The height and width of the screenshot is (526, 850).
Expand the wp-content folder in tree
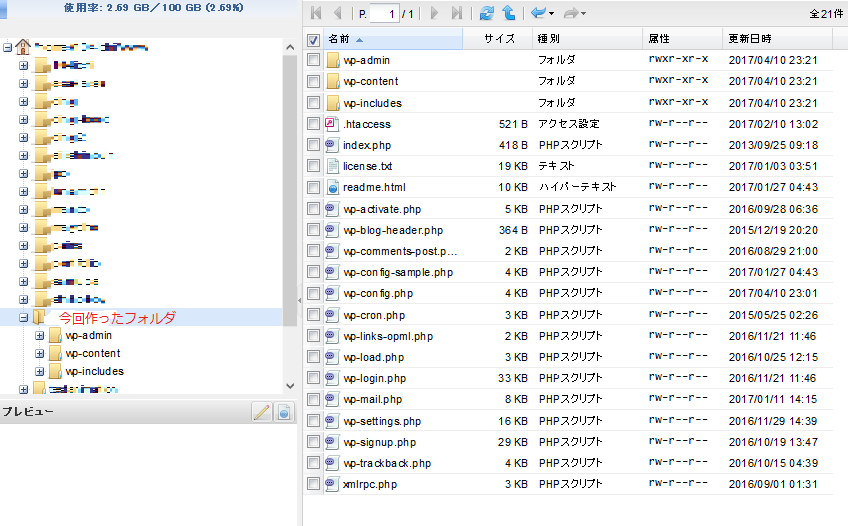click(x=40, y=353)
